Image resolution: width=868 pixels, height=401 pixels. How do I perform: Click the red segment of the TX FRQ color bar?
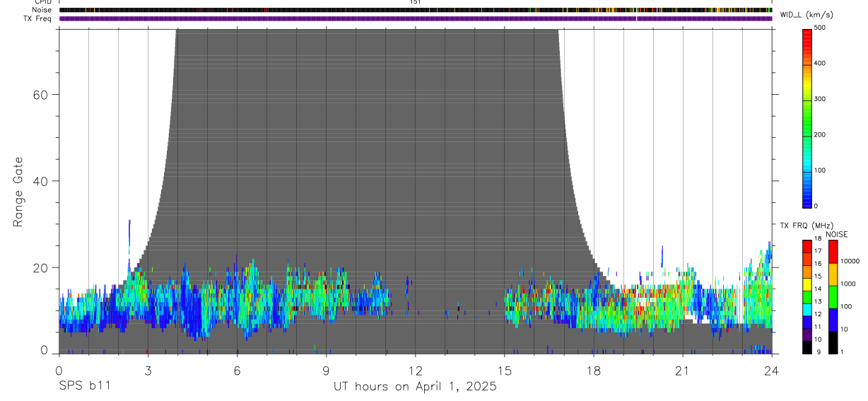coord(807,246)
